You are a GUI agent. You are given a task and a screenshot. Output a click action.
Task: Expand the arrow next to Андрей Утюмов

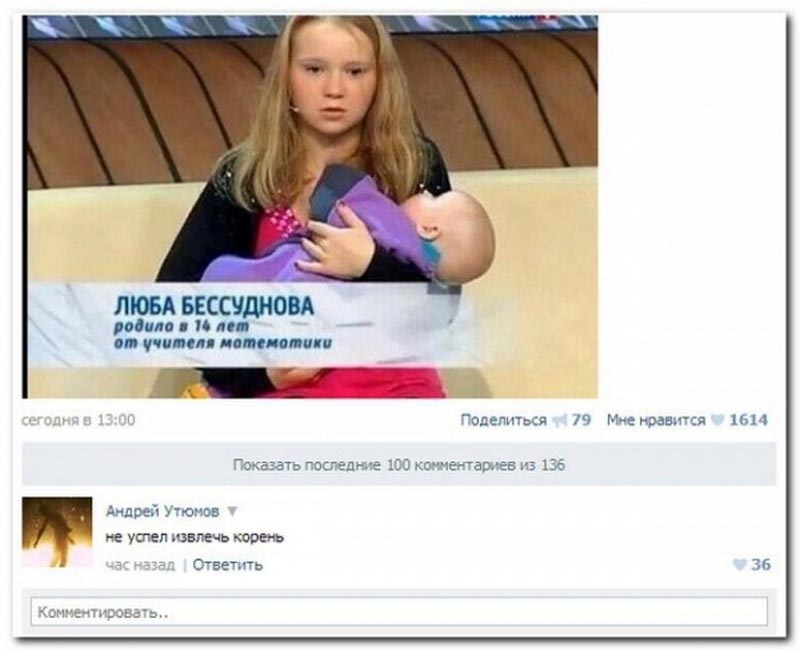[232, 511]
